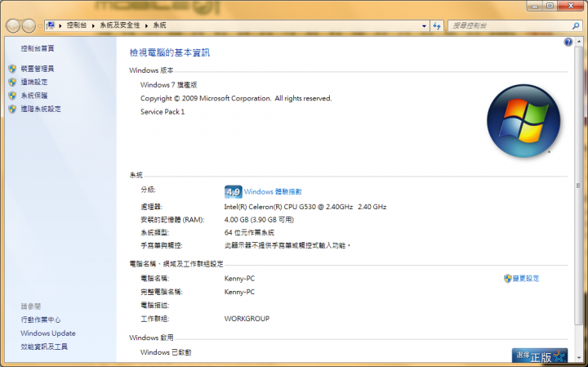Expand arrow before 控制台 in breadcrumb
The height and width of the screenshot is (367, 588).
(60, 26)
